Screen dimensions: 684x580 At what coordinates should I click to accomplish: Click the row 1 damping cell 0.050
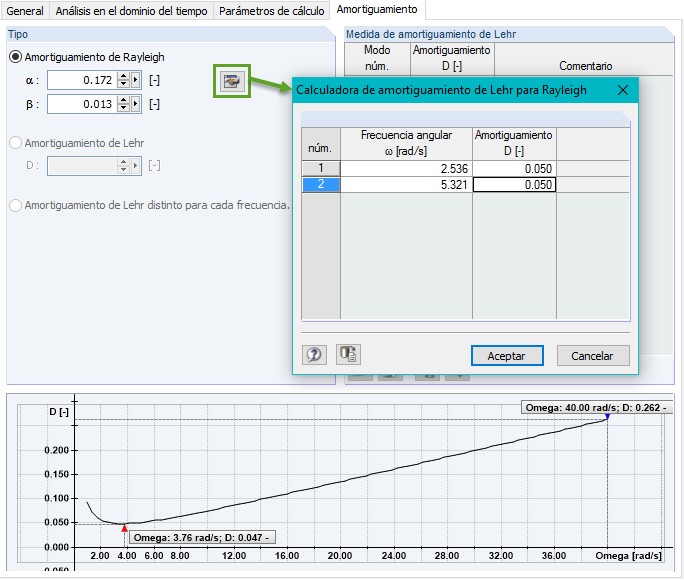(x=514, y=168)
